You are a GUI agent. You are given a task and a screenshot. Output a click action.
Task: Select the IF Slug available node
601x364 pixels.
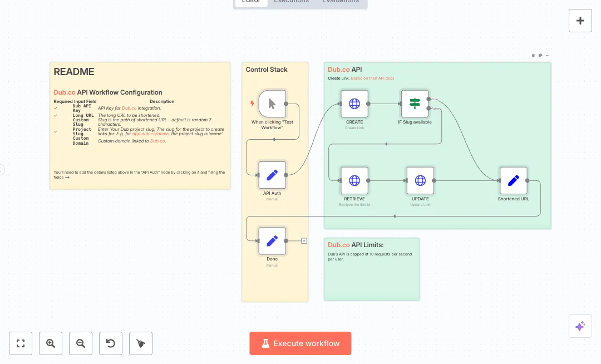click(415, 104)
